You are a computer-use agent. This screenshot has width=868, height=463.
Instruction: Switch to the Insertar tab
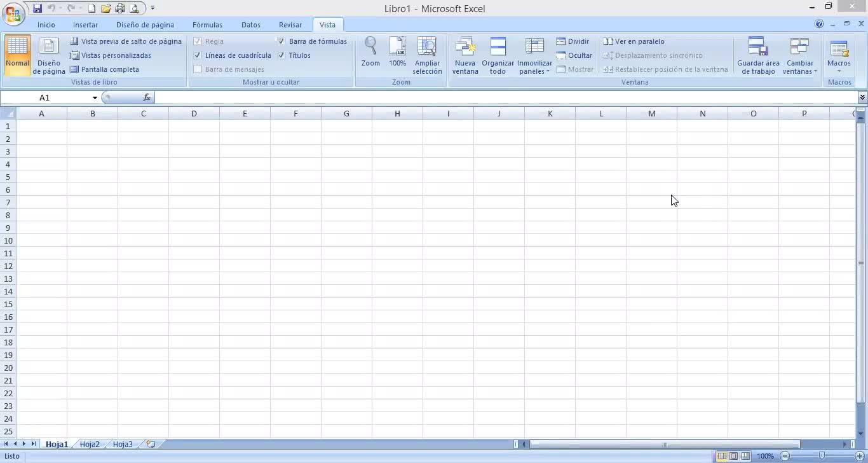85,25
